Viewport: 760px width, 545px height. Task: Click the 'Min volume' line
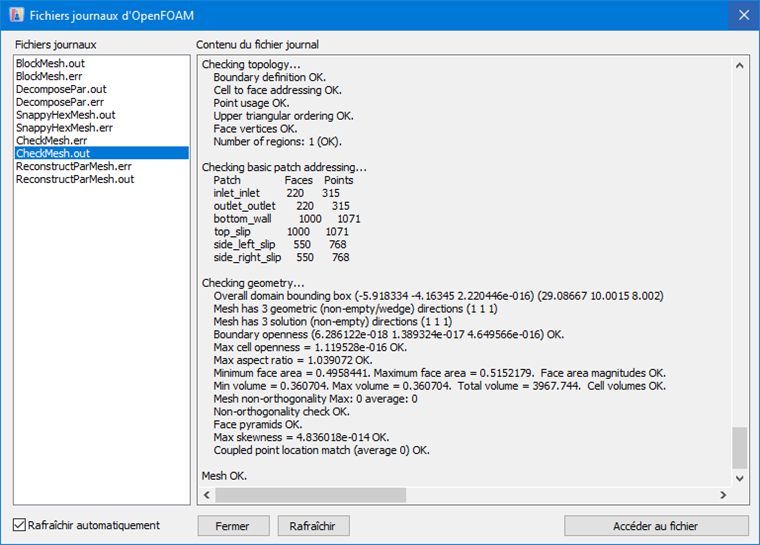click(x=440, y=385)
